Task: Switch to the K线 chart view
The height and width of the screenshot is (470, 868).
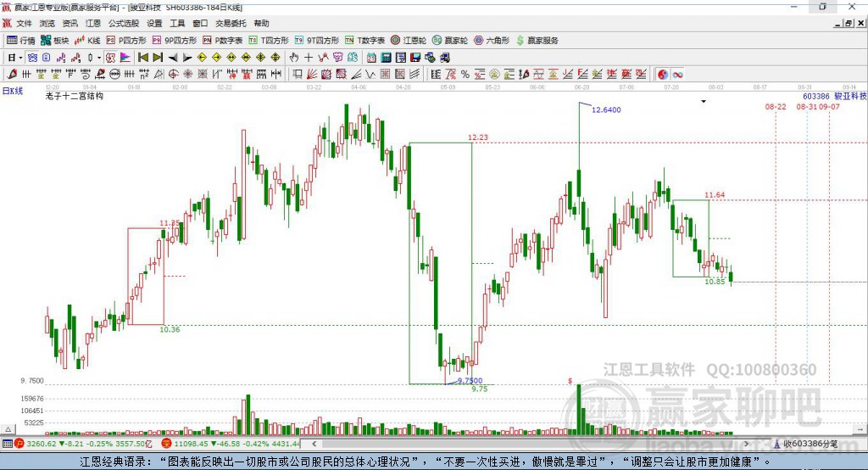Action: coord(87,41)
